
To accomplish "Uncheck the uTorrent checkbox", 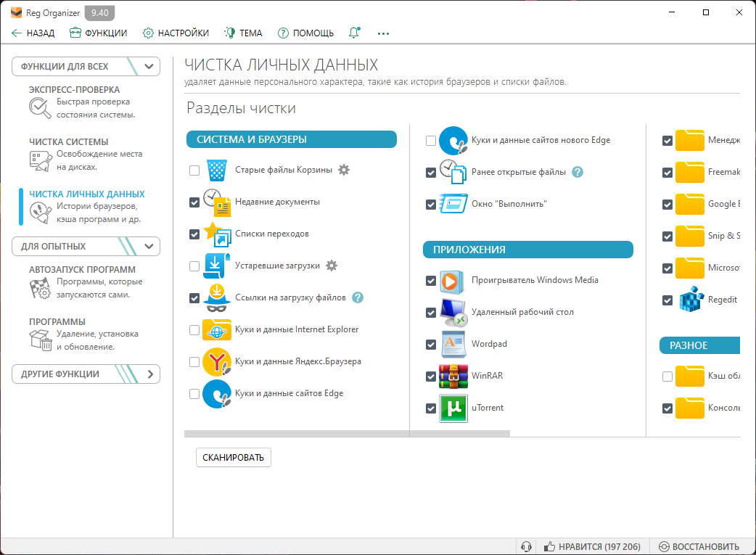I will click(431, 408).
